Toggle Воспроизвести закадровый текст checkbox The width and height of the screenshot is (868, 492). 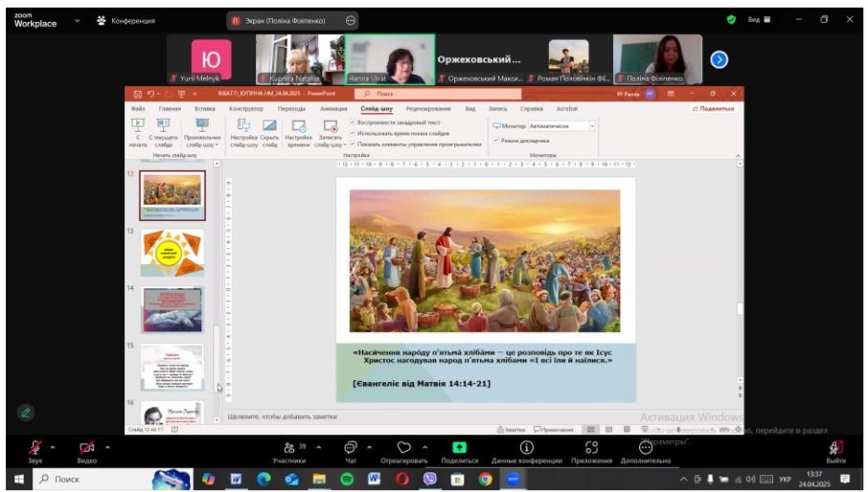(x=353, y=123)
